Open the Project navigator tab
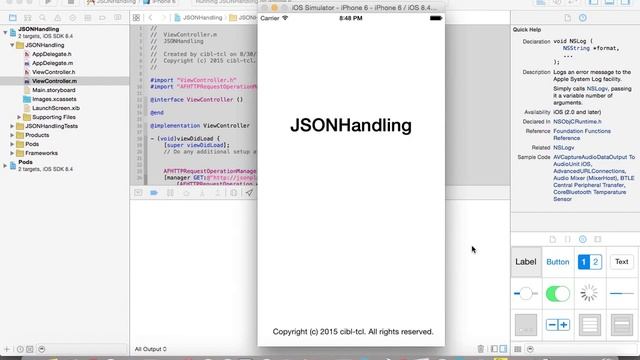The image size is (640, 360). (x=13, y=18)
